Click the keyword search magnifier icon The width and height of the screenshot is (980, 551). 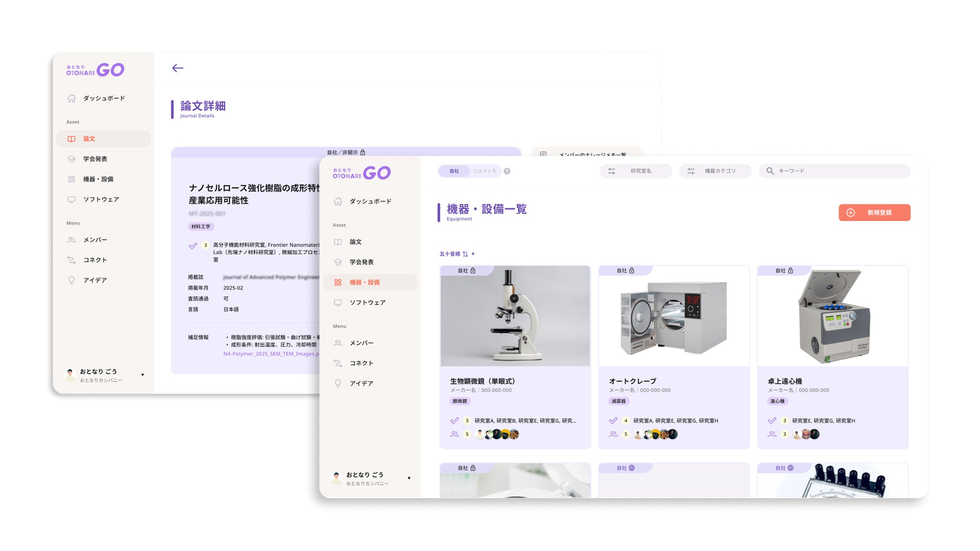770,171
